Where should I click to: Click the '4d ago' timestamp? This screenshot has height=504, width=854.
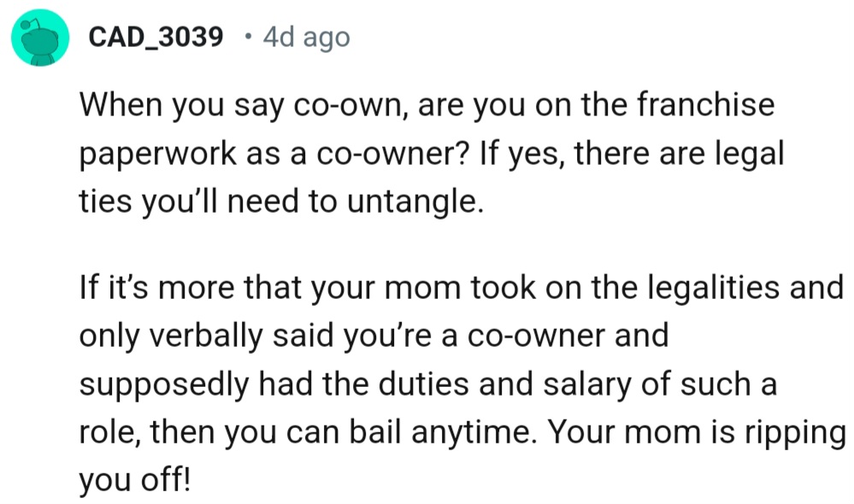pos(306,37)
